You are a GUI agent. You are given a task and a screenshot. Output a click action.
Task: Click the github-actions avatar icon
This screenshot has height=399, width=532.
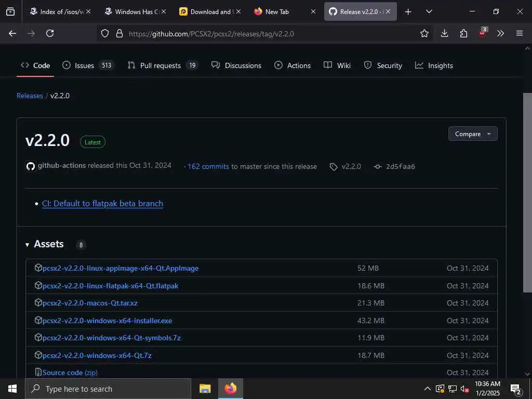coord(31,166)
